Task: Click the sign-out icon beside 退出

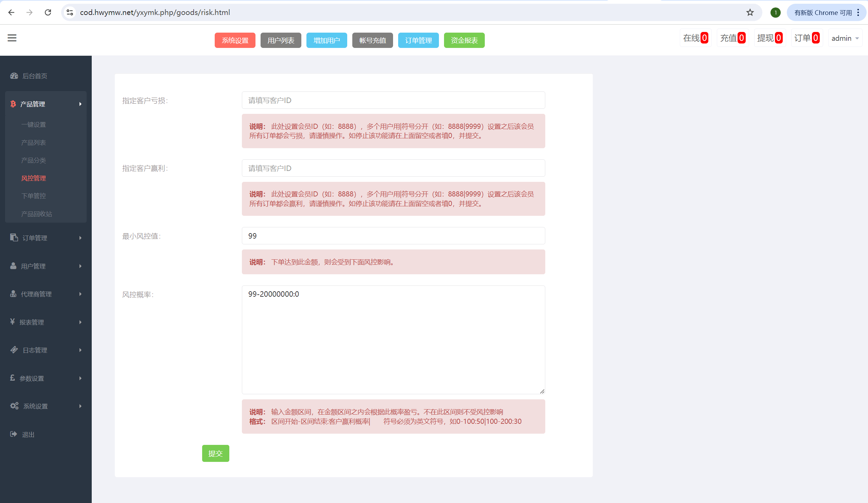Action: pyautogui.click(x=14, y=434)
